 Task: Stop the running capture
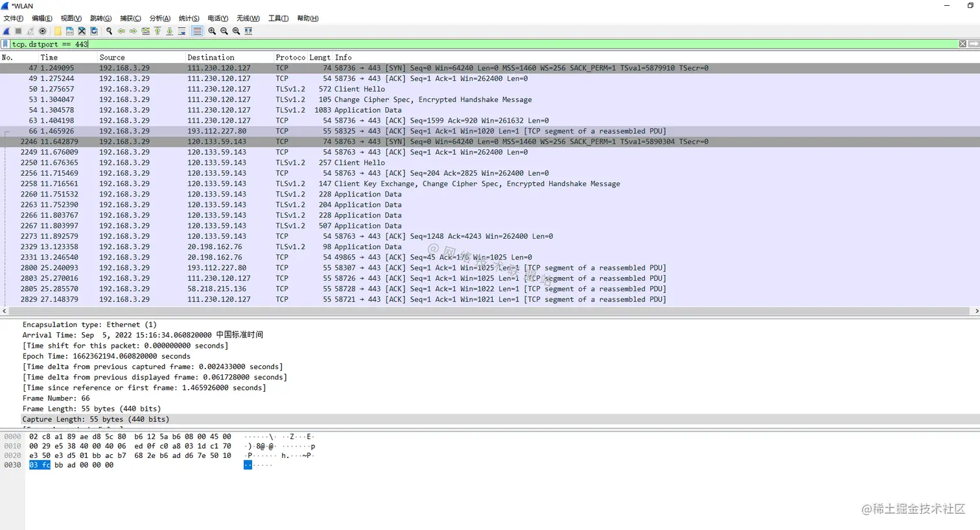click(18, 31)
